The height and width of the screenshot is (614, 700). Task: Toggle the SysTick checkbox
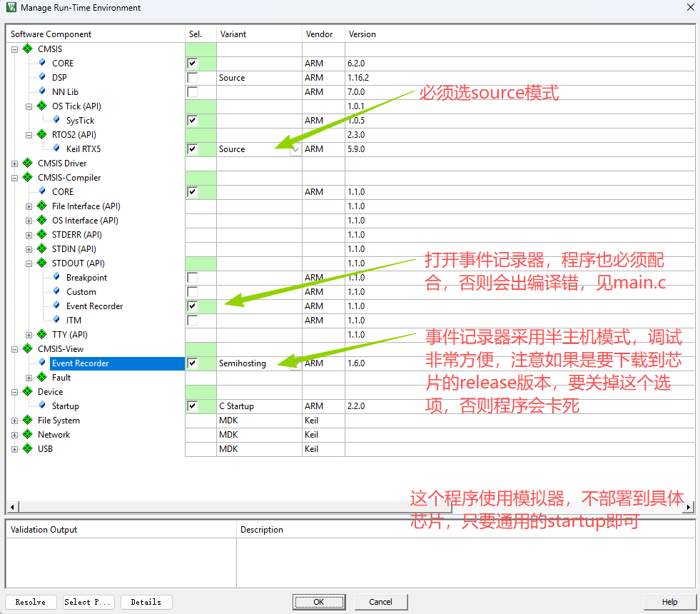pyautogui.click(x=193, y=121)
